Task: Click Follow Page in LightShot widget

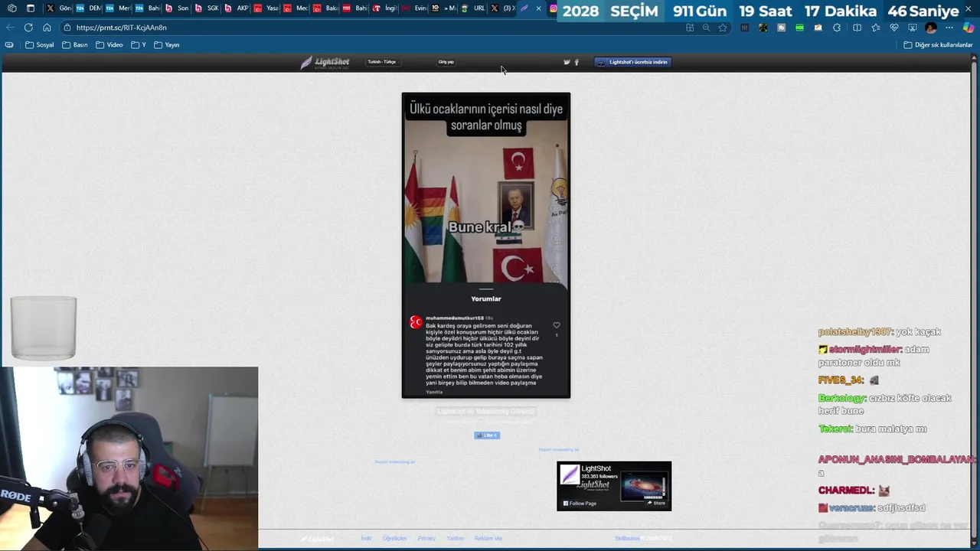Action: click(580, 504)
